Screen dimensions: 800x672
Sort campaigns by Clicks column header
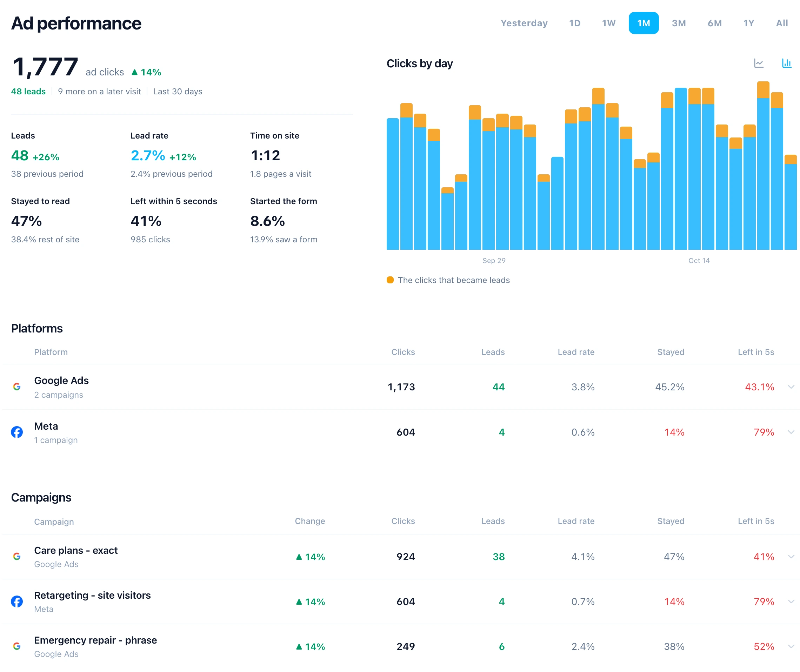click(403, 521)
